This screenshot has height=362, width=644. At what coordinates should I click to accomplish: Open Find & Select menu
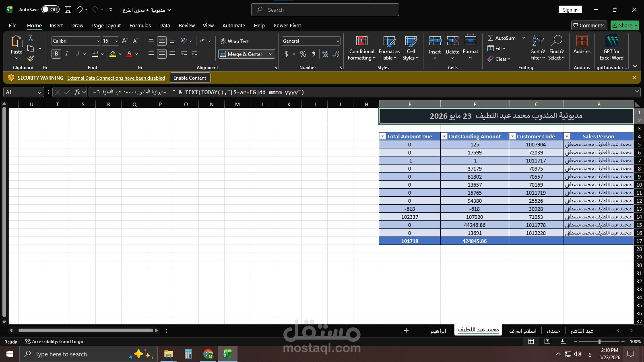coord(556,48)
